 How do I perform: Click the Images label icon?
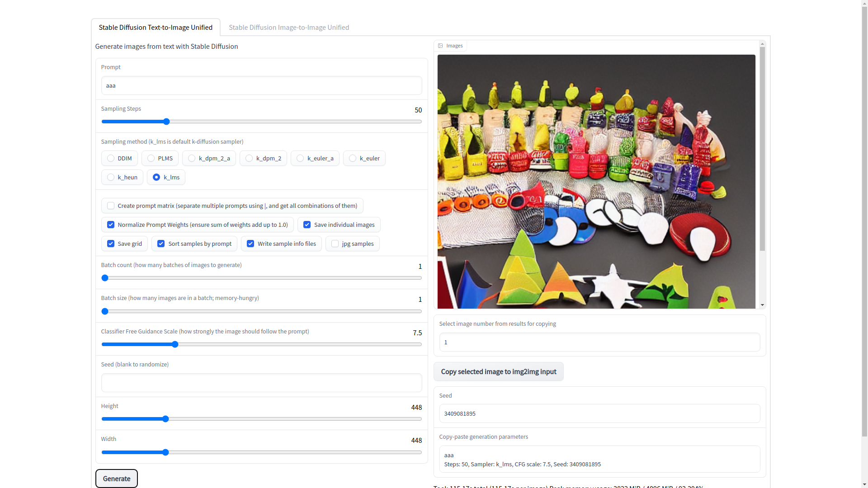point(440,46)
